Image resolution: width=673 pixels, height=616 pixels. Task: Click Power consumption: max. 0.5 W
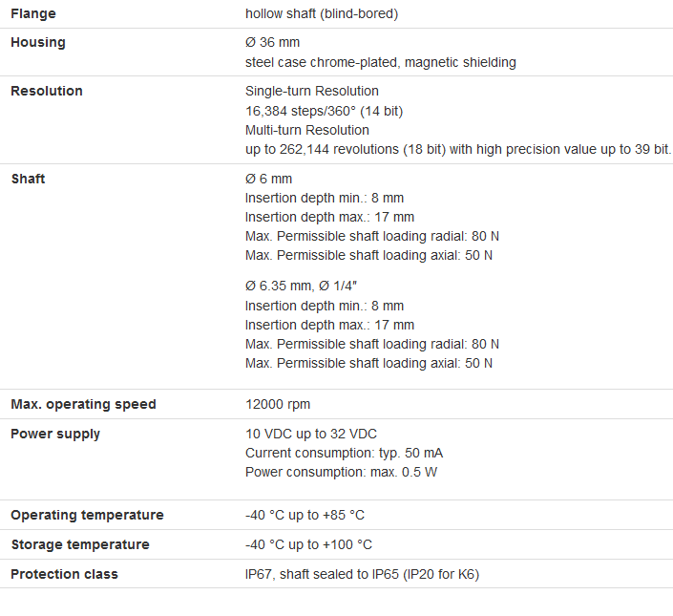[x=342, y=472]
